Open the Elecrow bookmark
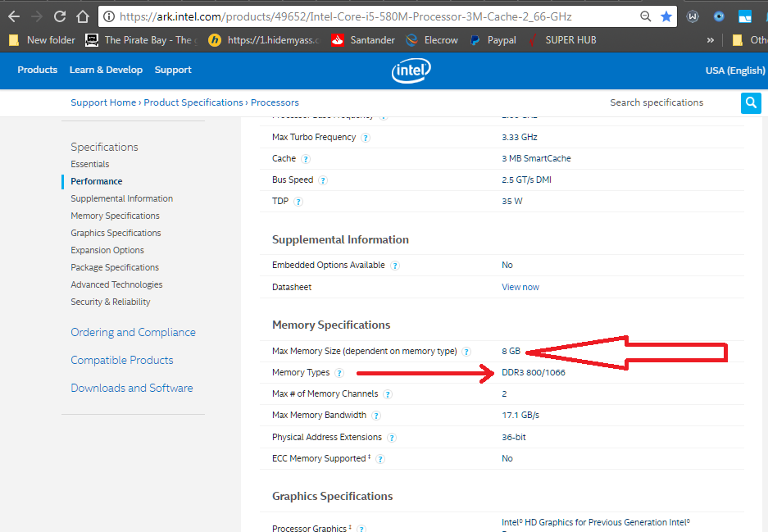The height and width of the screenshot is (532, 768). 432,40
